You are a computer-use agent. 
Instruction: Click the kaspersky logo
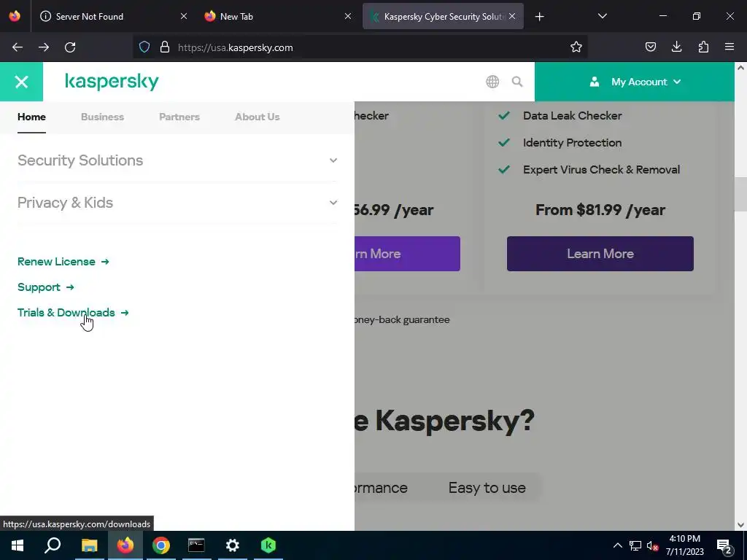(112, 82)
